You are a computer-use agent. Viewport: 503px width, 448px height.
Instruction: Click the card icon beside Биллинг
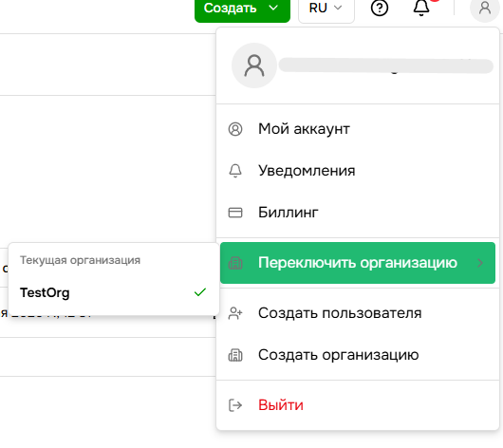[235, 213]
